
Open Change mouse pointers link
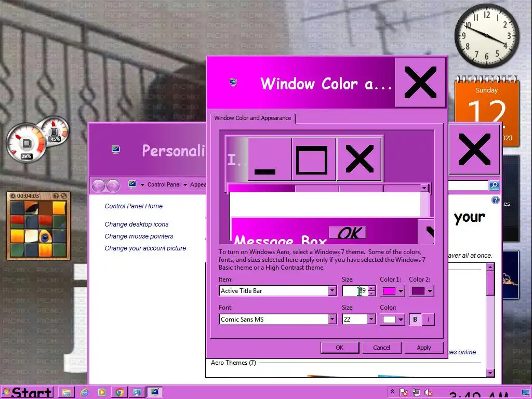139,236
